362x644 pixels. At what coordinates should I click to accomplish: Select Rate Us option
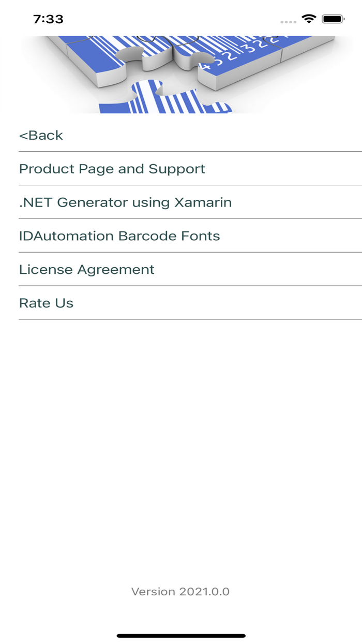(46, 303)
